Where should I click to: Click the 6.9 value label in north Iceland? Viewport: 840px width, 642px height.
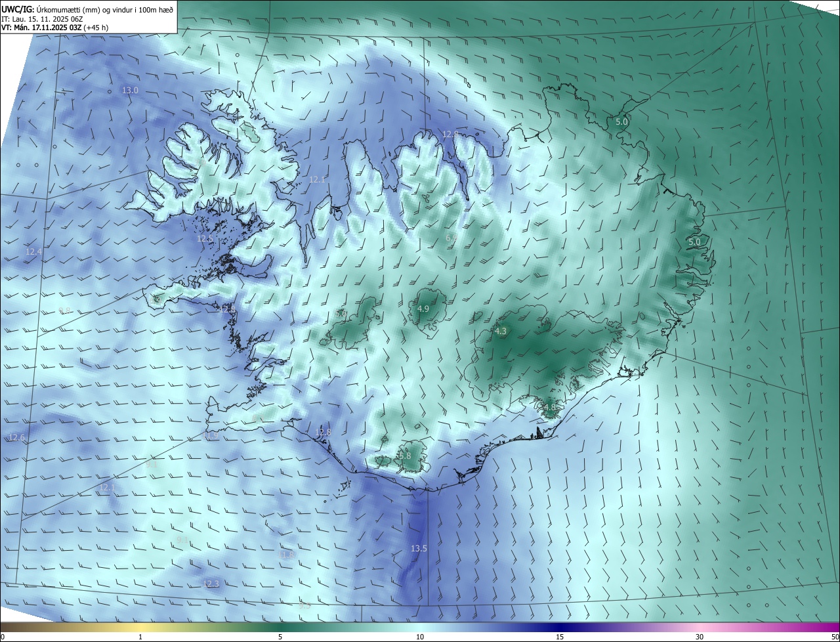coord(451,238)
